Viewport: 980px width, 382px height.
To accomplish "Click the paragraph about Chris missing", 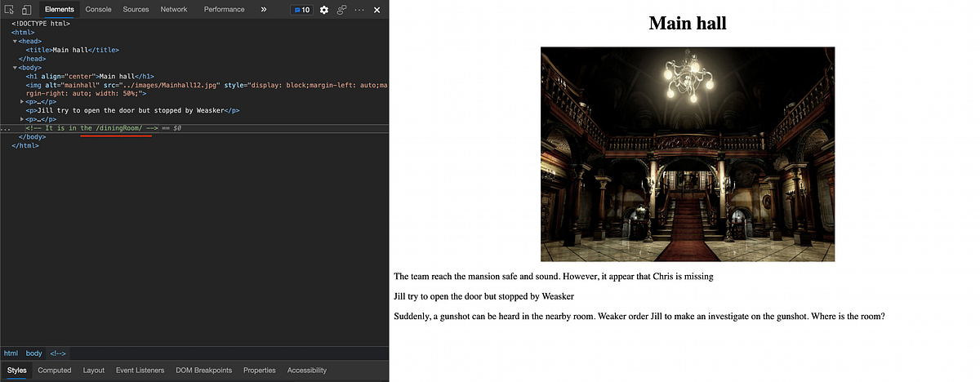I will tap(554, 277).
